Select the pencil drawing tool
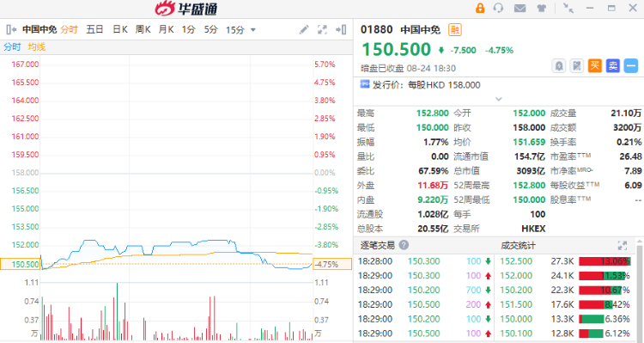Image resolution: width=644 pixels, height=343 pixels. click(303, 29)
